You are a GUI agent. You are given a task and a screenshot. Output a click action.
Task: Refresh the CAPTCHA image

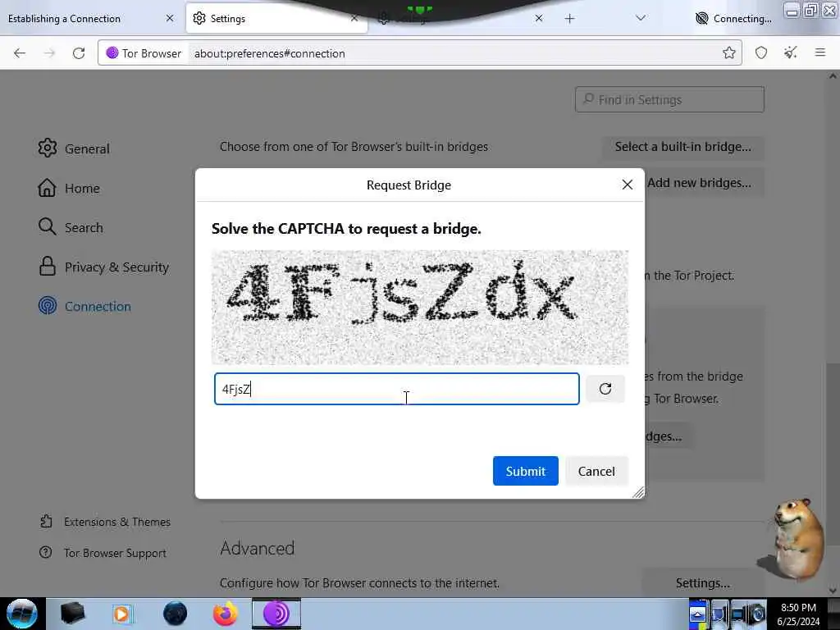pos(605,389)
